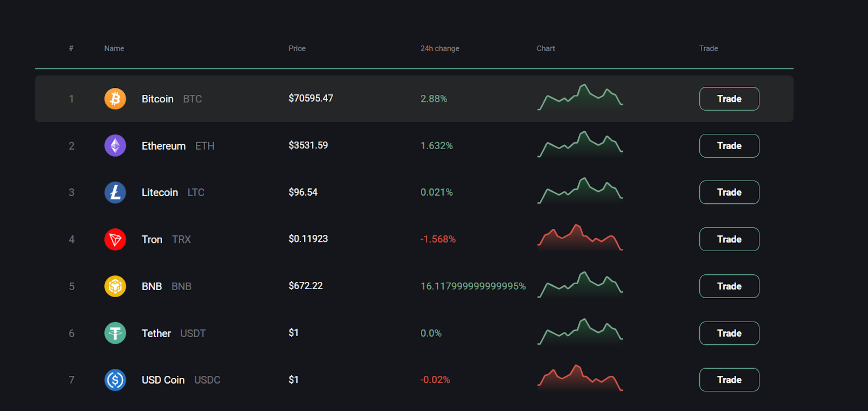868x411 pixels.
Task: Click the LTC ticker symbol
Action: pyautogui.click(x=196, y=192)
